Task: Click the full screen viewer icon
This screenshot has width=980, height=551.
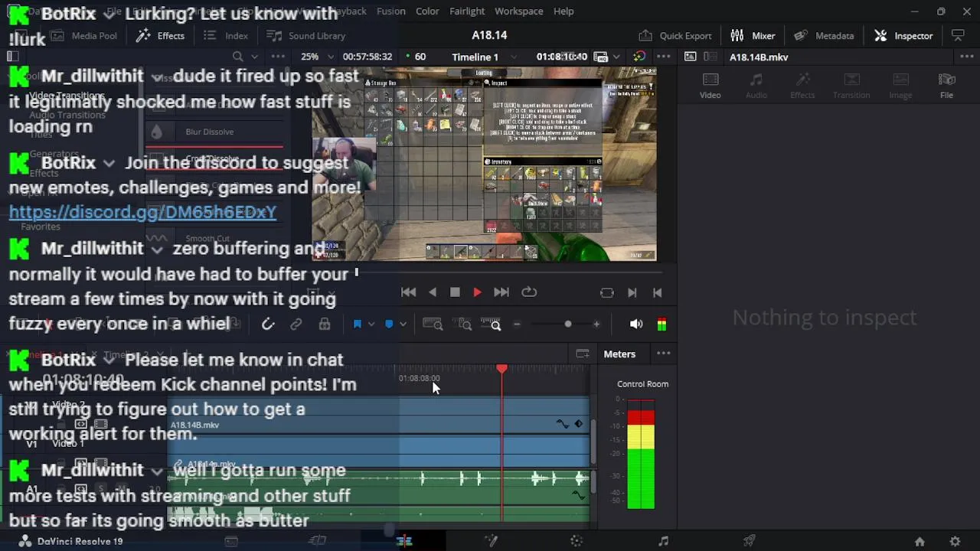Action: pos(958,35)
